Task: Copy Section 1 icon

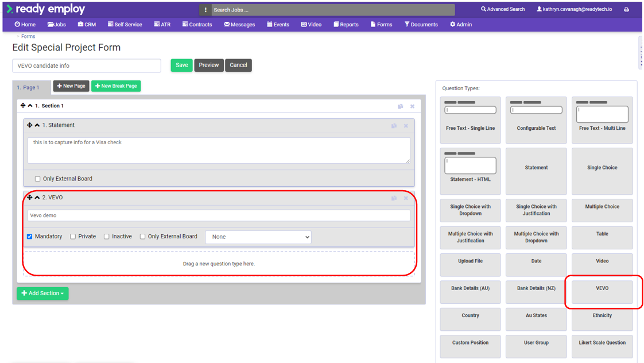Action: click(401, 106)
